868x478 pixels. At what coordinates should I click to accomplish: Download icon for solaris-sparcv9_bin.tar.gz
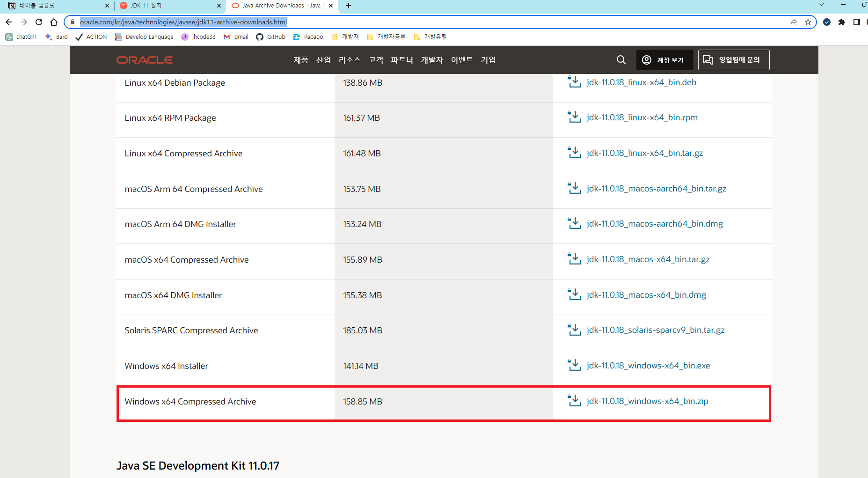(x=574, y=329)
